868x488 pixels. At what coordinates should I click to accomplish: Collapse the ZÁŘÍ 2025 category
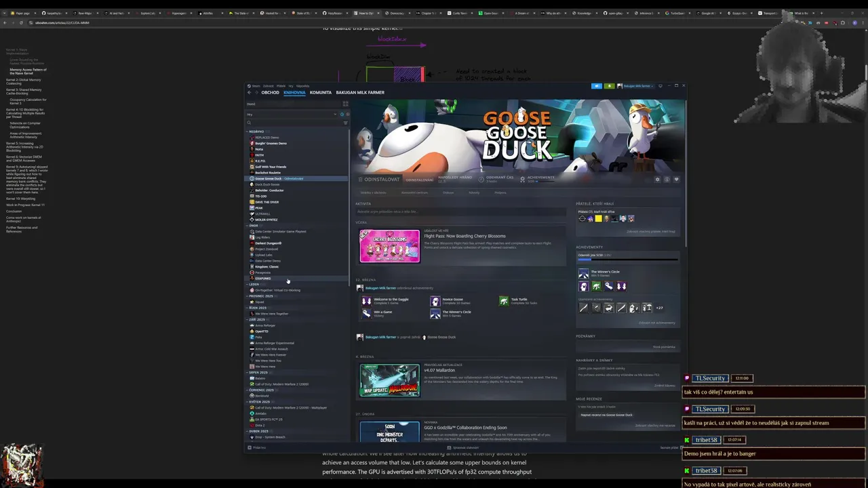pos(248,320)
